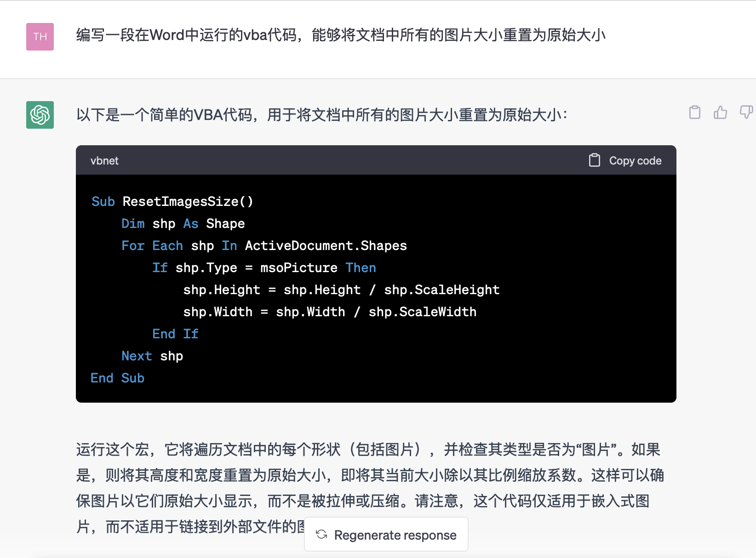
Task: Click the Sub ResetImagesSize() code line
Action: coord(172,202)
